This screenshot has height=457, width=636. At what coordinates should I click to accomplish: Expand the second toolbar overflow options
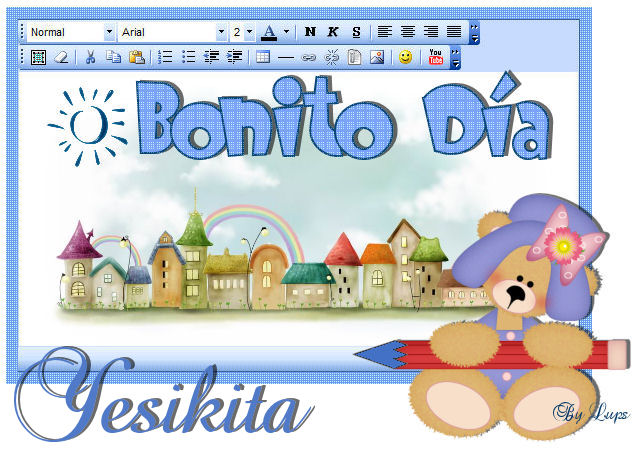point(456,58)
